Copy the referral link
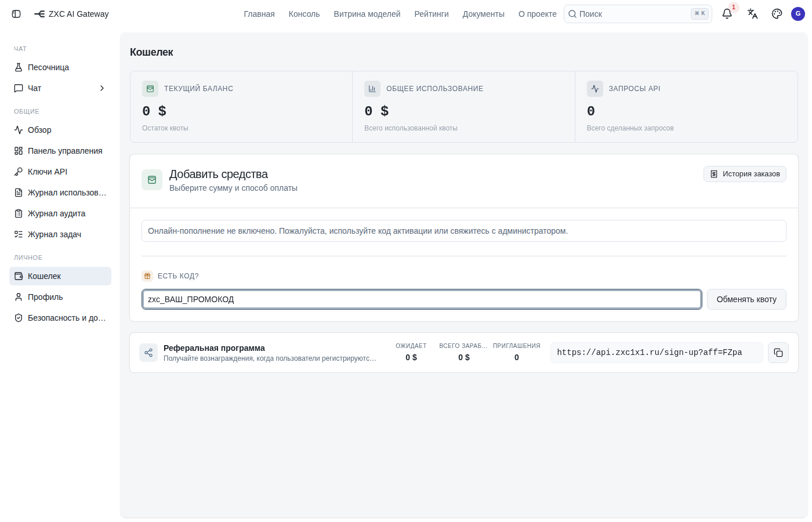 (778, 353)
